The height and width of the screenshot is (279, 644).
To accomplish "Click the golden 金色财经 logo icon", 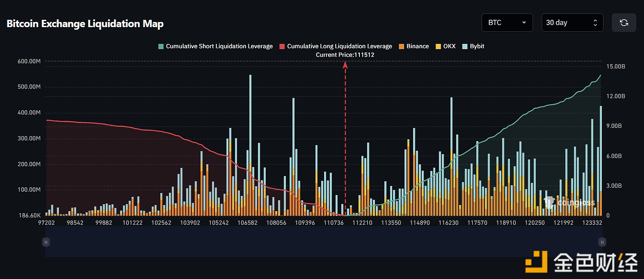I will pyautogui.click(x=536, y=261).
